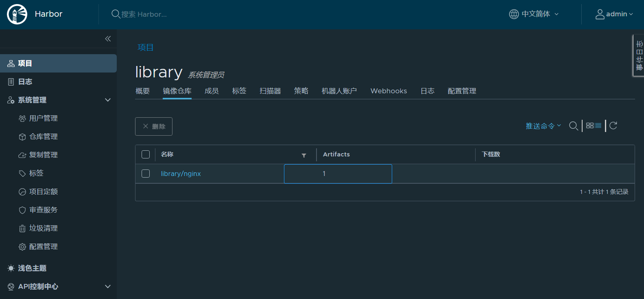Screen dimensions: 644x299
Task: Click into the Harbor search field
Action: tap(144, 14)
